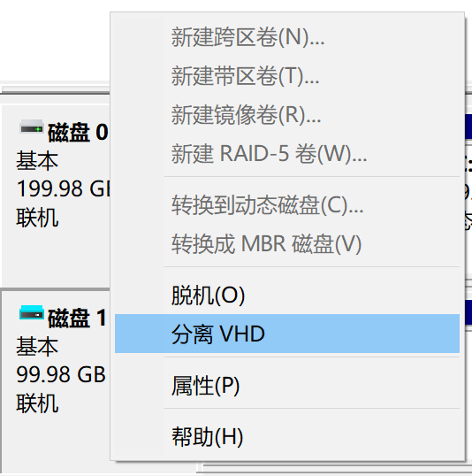The width and height of the screenshot is (472, 476).
Task: Select 转换成 MBR 磁盘(V) menu item
Action: [x=287, y=243]
